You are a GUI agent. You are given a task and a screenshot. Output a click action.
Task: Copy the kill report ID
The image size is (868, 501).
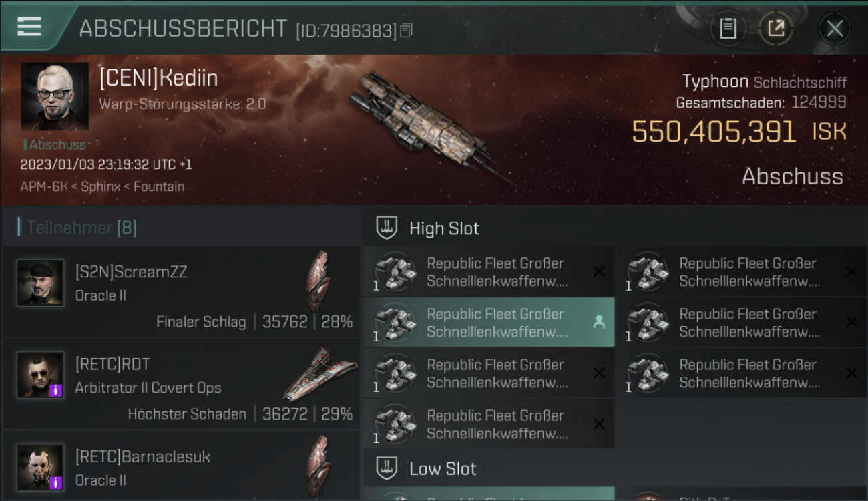coord(406,30)
